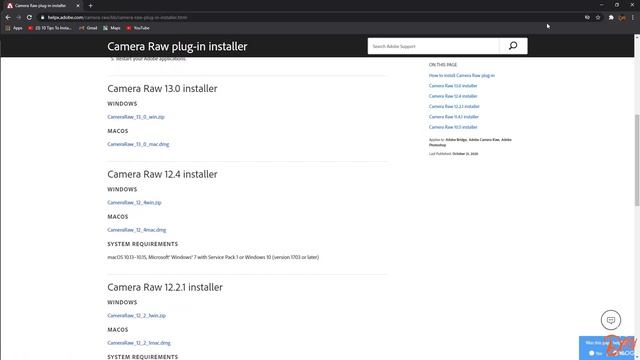
Task: Restore down the Chrome browser window
Action: click(617, 5)
